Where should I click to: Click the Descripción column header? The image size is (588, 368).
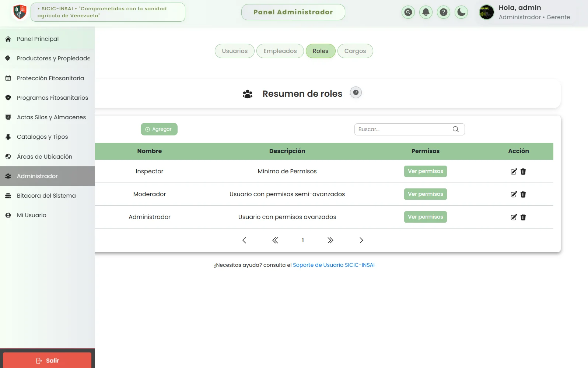287,151
